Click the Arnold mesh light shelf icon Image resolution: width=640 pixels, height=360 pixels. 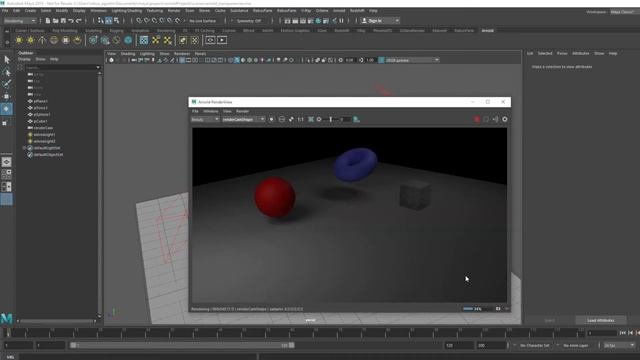point(31,40)
